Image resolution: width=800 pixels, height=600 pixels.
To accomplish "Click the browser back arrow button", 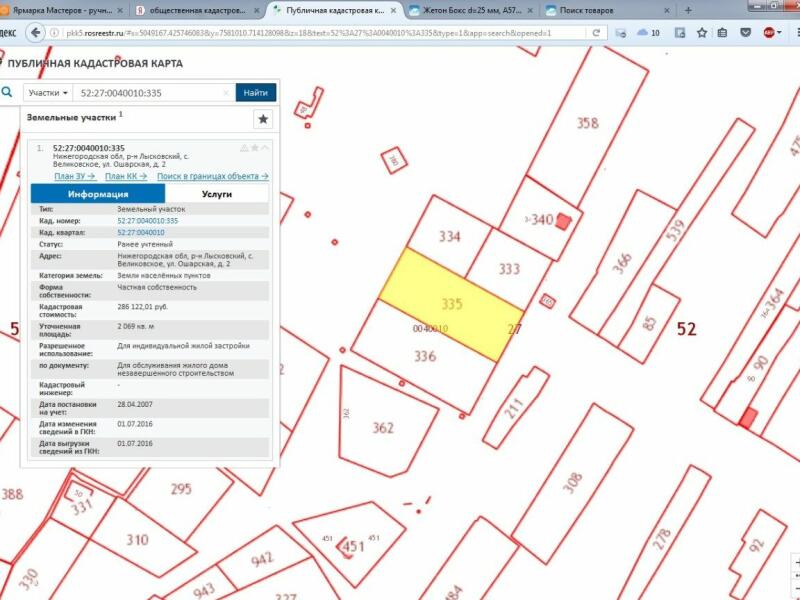I will (35, 33).
